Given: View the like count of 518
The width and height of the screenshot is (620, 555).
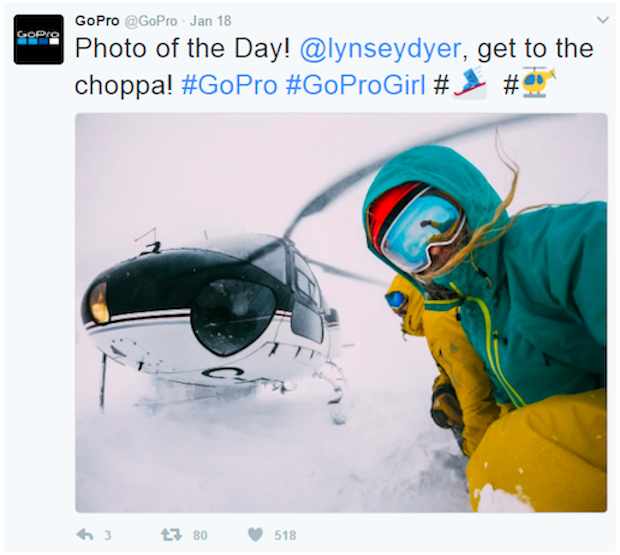Looking at the screenshot, I should [x=285, y=535].
